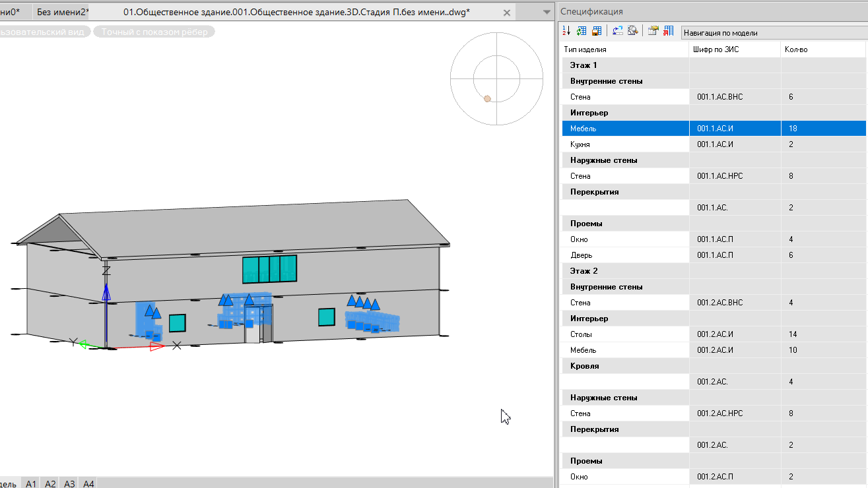Click the Кол-во column header

[x=795, y=49]
